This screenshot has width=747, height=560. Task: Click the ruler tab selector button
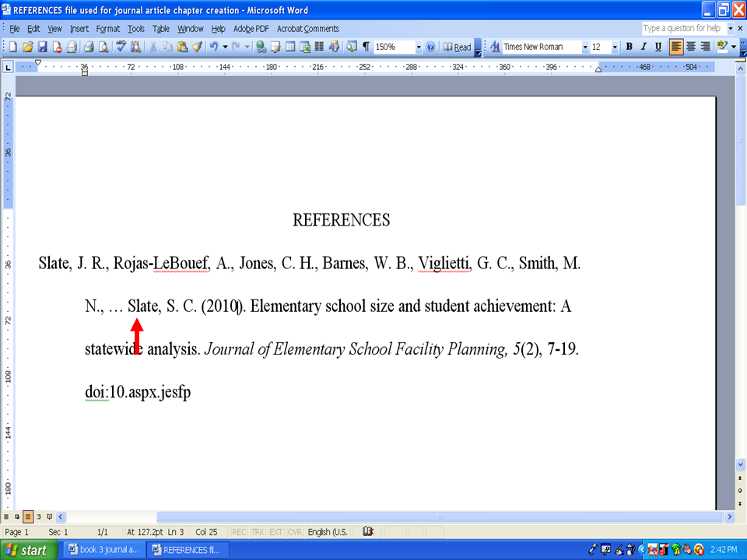pyautogui.click(x=8, y=68)
